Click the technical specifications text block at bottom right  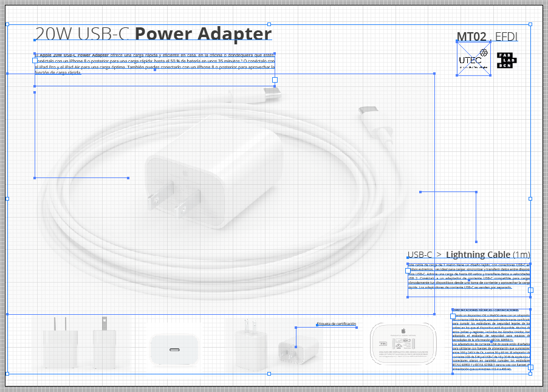491,342
